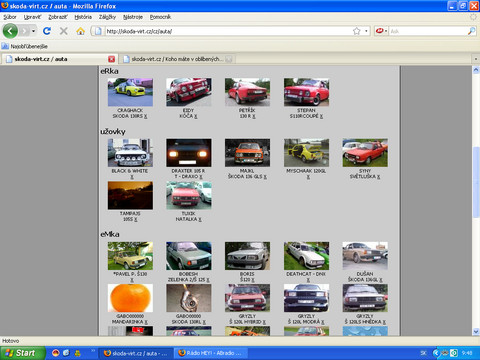Click the X link next to MANDARINKA

coord(146,322)
